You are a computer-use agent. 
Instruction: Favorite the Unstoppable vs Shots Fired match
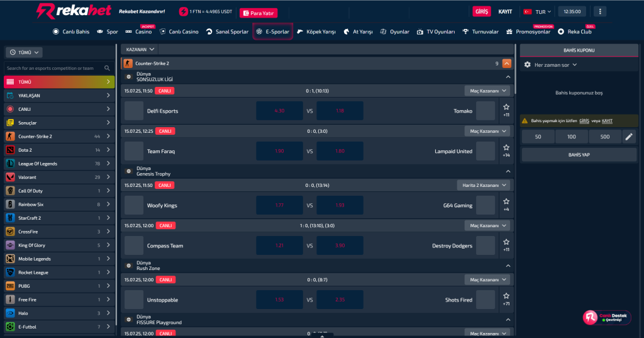[506, 296]
